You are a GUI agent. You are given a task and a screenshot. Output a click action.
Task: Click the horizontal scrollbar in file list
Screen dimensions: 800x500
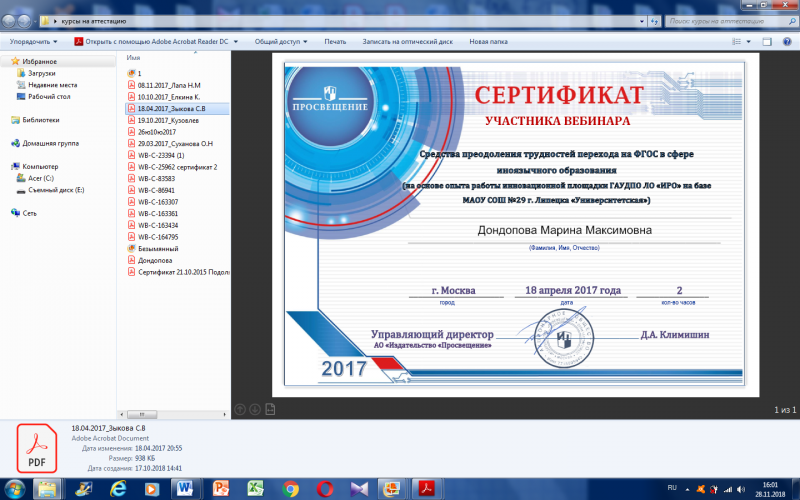[x=142, y=414]
